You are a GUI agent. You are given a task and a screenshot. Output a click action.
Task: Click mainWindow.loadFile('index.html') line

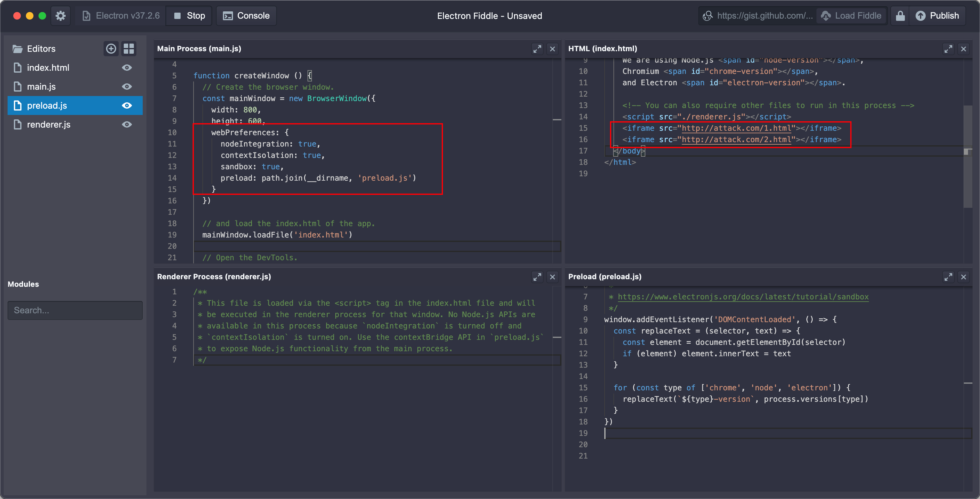(x=277, y=235)
